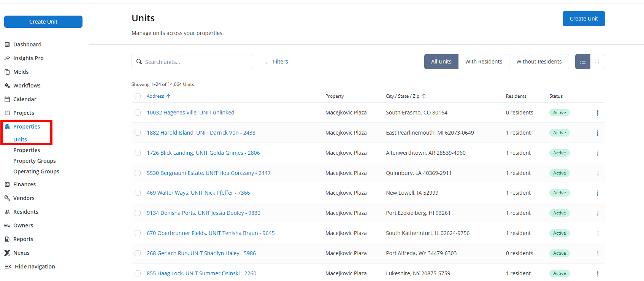The image size is (644, 281).
Task: Open unit 855 Haag Lock link
Action: (x=201, y=273)
